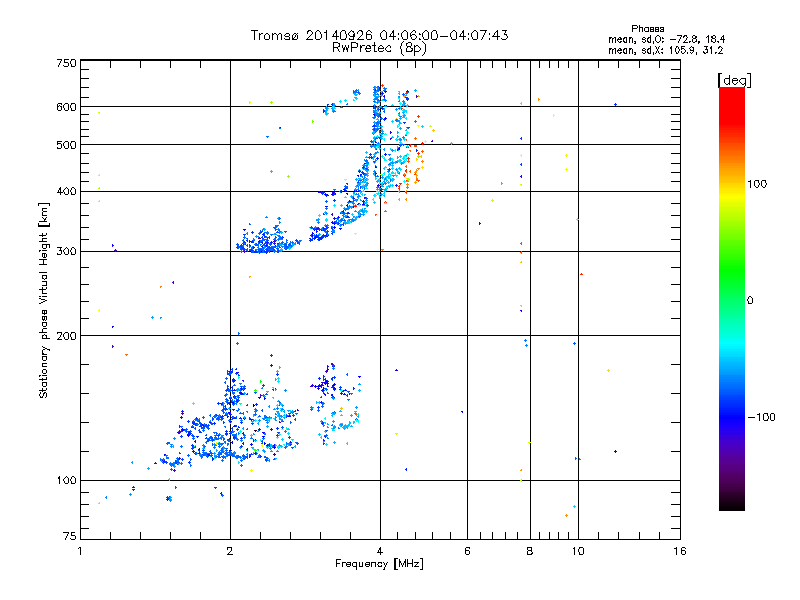Click the colorbar label '-100'

click(761, 417)
